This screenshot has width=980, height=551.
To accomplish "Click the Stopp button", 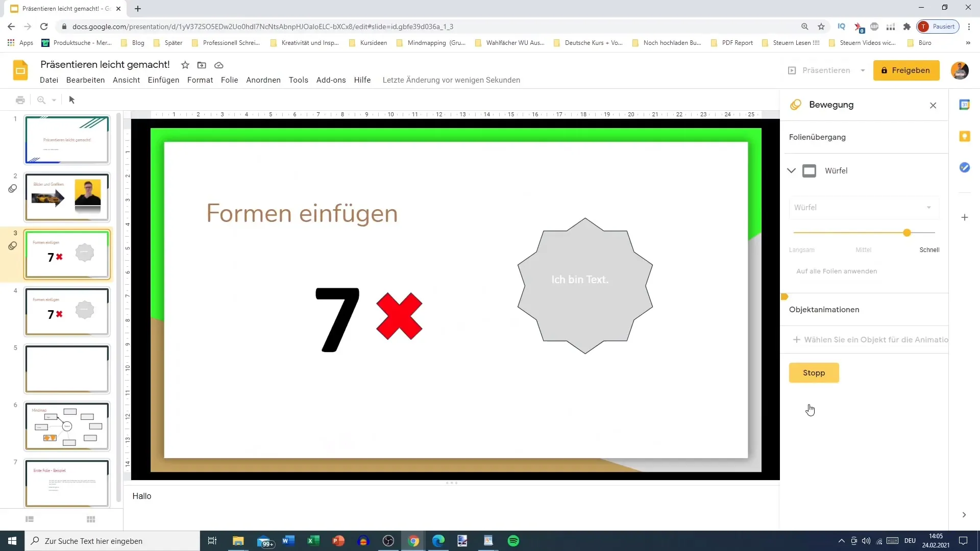I will pos(814,373).
